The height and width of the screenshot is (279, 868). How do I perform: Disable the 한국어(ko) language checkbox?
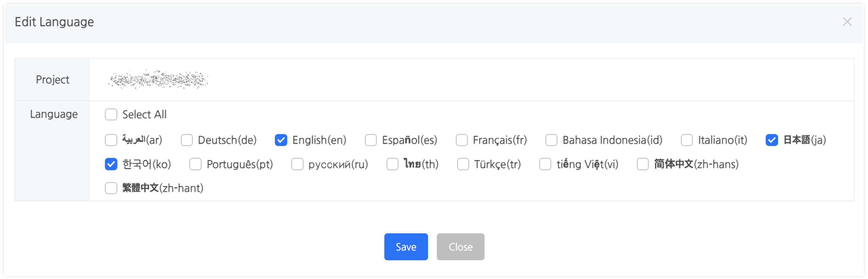pos(111,164)
